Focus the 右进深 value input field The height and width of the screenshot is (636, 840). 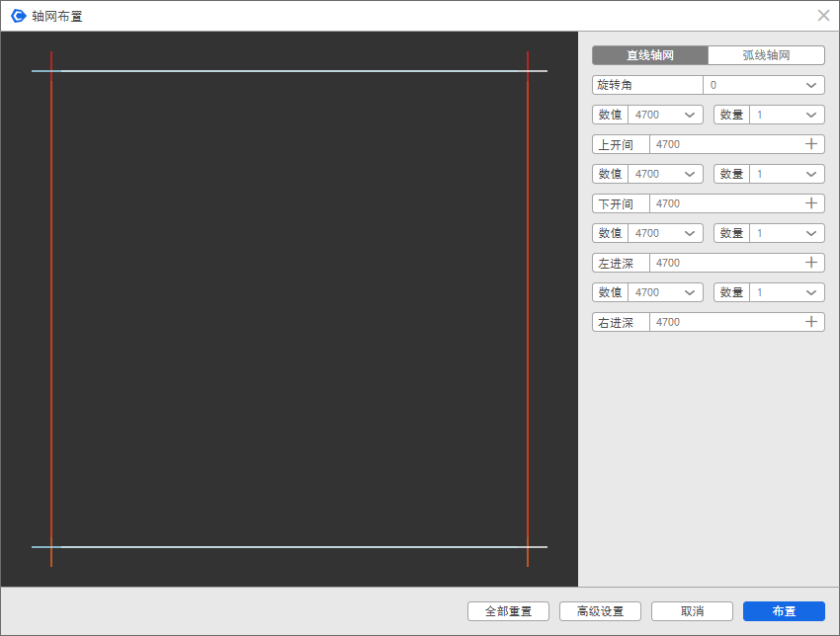(x=726, y=322)
